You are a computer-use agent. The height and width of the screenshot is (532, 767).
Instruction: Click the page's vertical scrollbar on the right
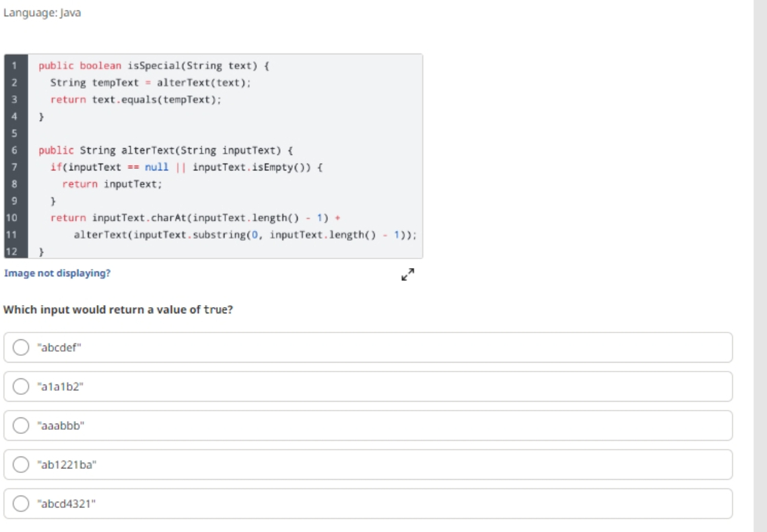(x=760, y=266)
